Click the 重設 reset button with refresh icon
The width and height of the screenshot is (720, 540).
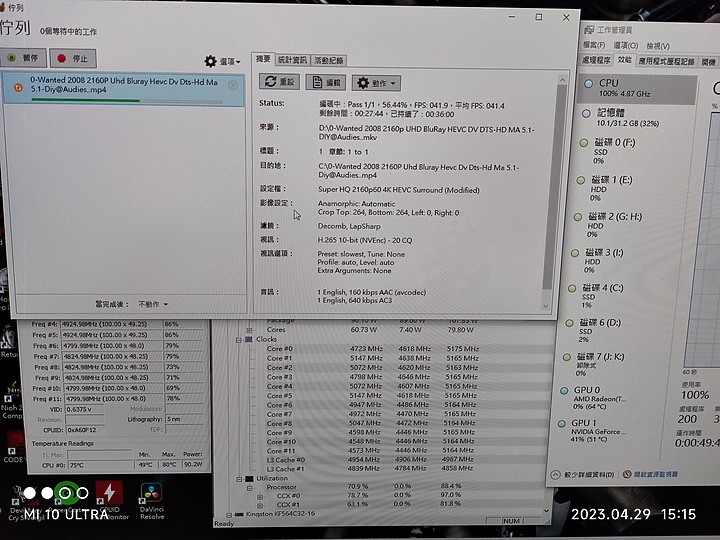click(280, 82)
